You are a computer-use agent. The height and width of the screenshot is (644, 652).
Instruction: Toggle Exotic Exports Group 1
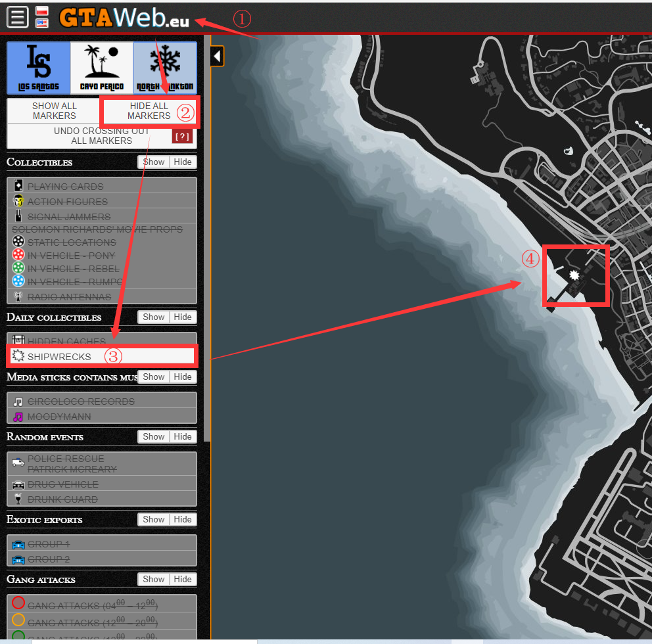(101, 544)
